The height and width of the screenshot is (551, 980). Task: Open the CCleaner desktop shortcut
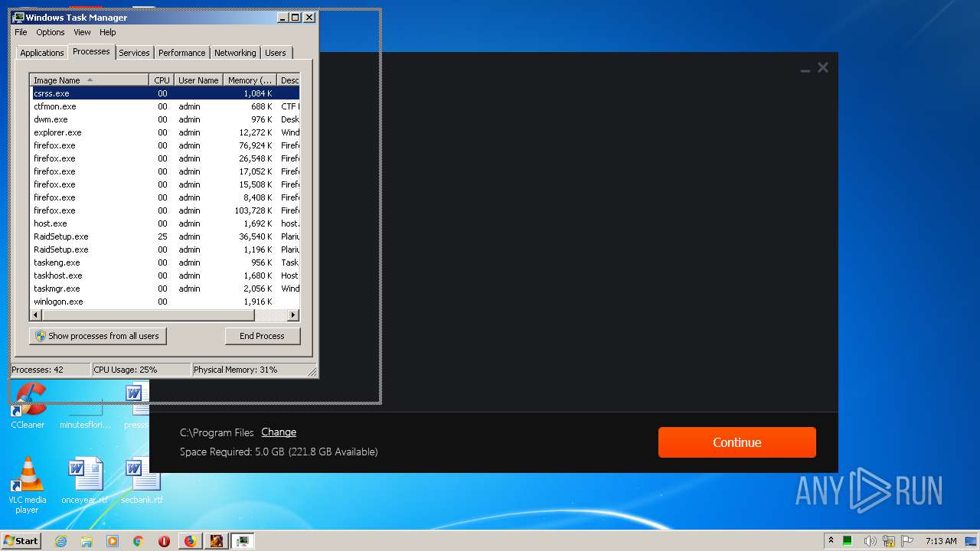tap(28, 406)
